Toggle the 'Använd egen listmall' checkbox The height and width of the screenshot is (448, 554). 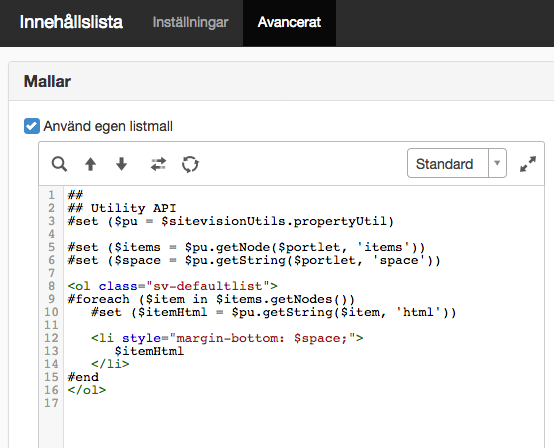[x=32, y=126]
